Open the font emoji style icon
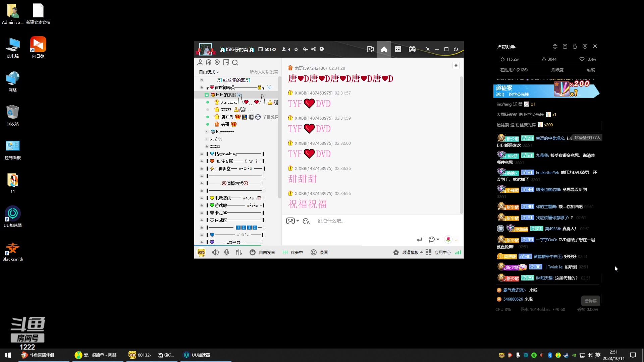The image size is (644, 362). point(306,221)
